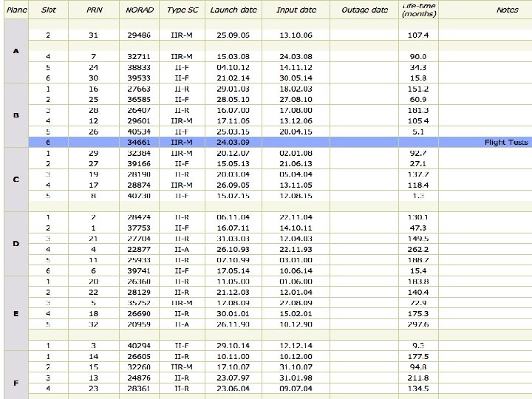This screenshot has width=532, height=399.
Task: Click the PRN column header
Action: pyautogui.click(x=94, y=10)
